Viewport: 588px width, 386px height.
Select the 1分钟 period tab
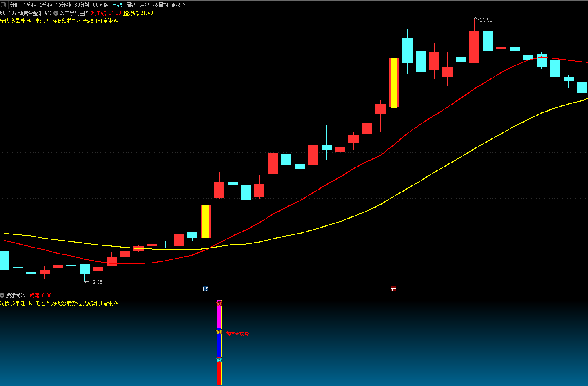click(x=30, y=5)
